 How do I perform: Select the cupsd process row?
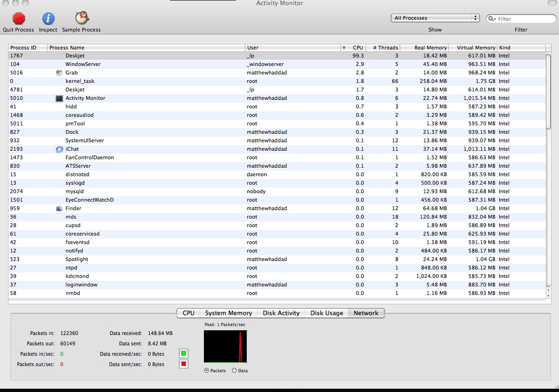tap(277, 225)
